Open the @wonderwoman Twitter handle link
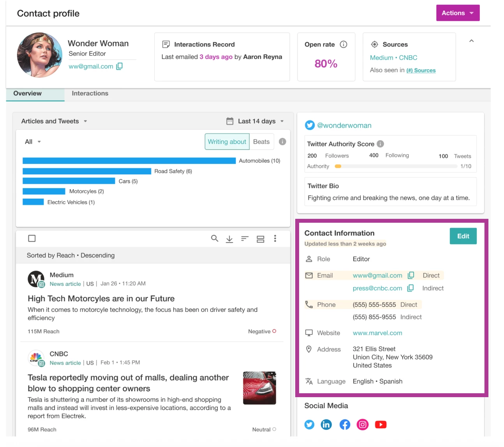The height and width of the screenshot is (447, 504). click(x=344, y=125)
